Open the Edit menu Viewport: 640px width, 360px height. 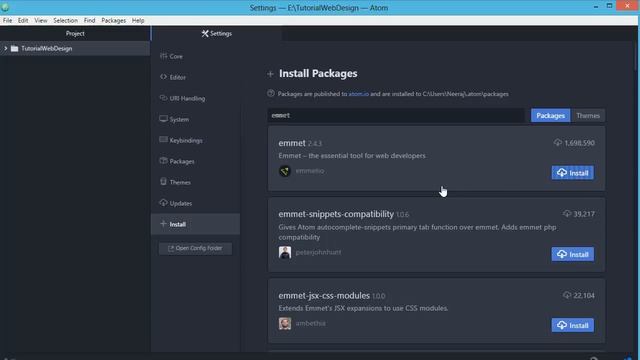pyautogui.click(x=23, y=20)
